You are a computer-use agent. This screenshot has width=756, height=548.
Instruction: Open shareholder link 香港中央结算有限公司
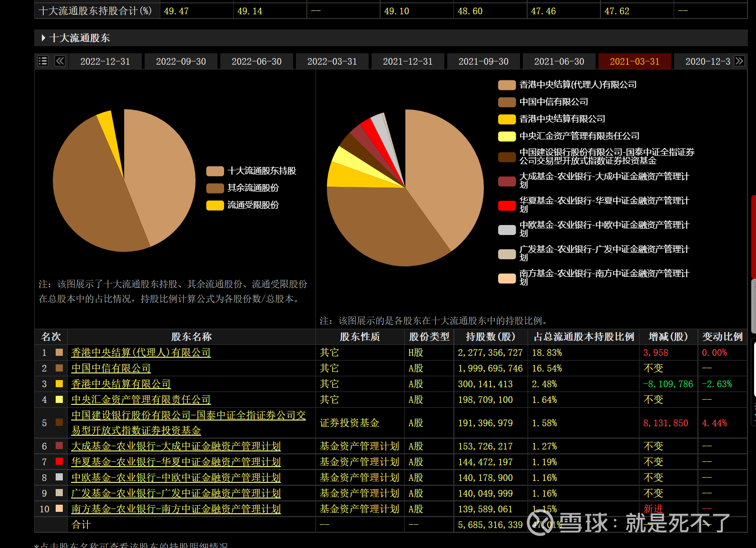pos(121,384)
